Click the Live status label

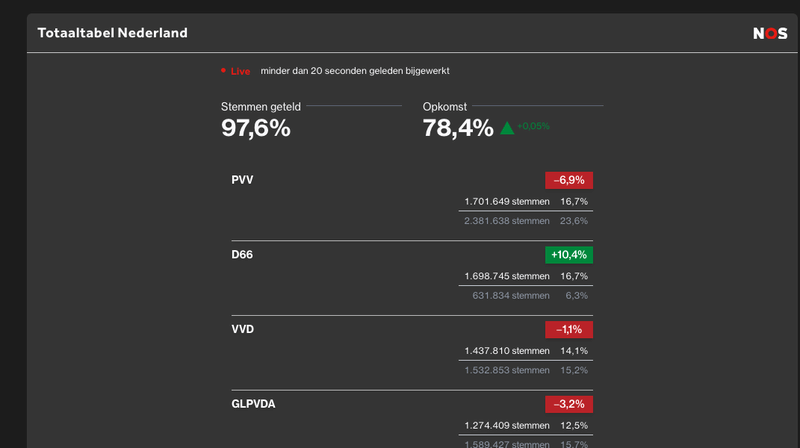pyautogui.click(x=241, y=71)
